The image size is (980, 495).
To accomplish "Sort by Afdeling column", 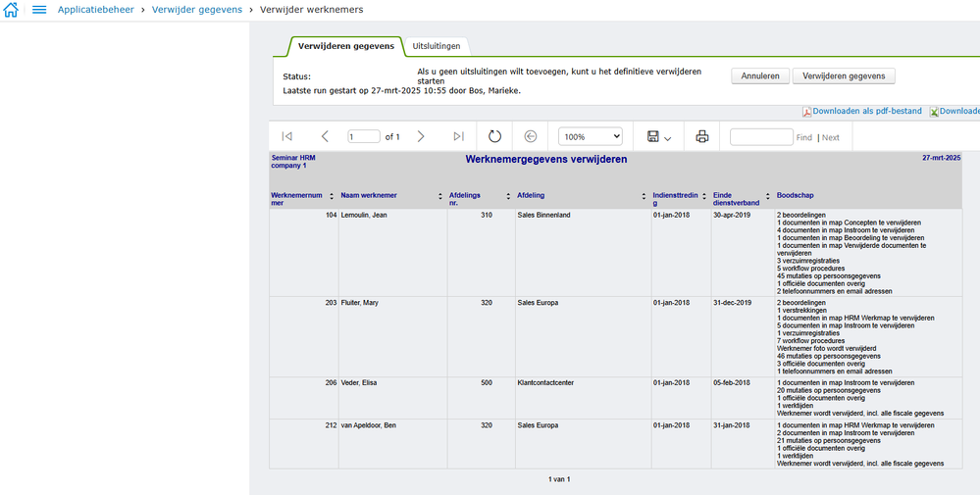I will point(641,196).
